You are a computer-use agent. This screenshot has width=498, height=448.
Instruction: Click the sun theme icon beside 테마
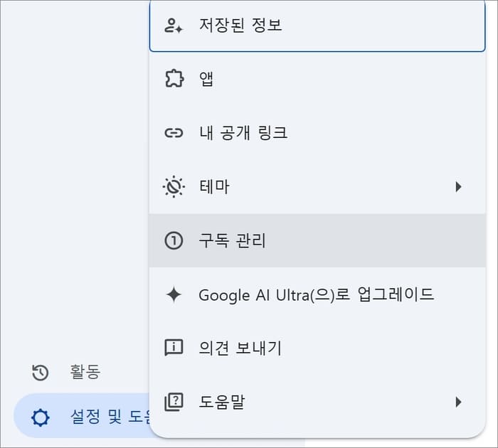pos(174,186)
